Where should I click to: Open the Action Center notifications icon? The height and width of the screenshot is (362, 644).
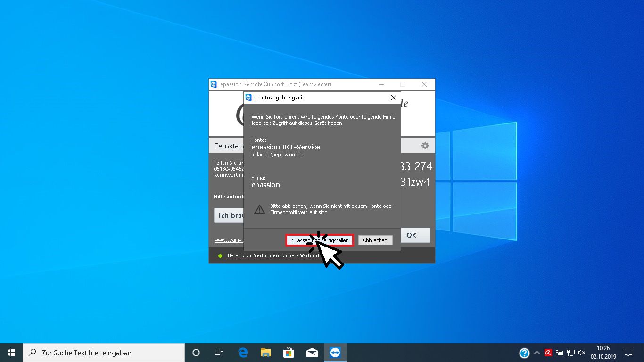tap(628, 353)
